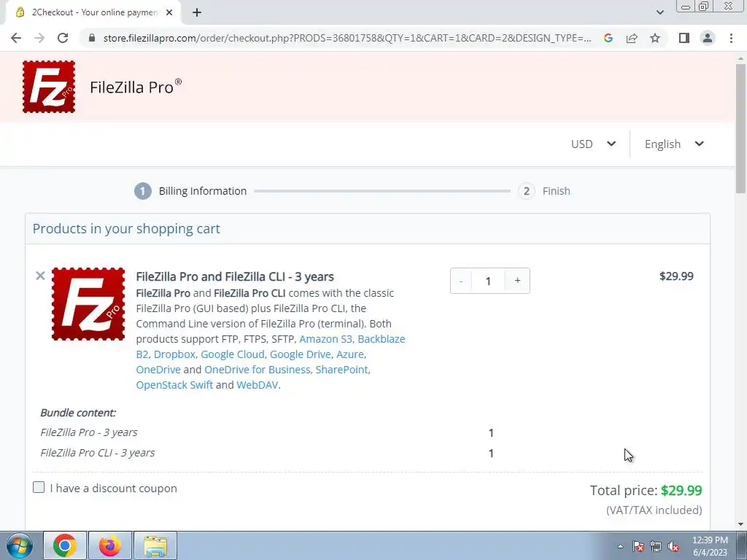This screenshot has height=560, width=747.
Task: Click the tab search chevron
Action: coord(659,12)
